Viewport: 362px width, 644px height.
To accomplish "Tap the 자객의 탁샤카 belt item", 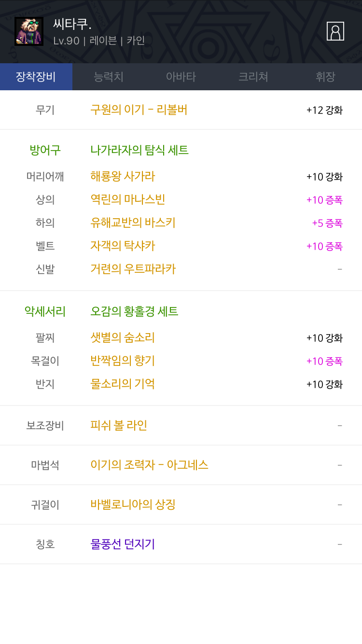I will (x=123, y=246).
